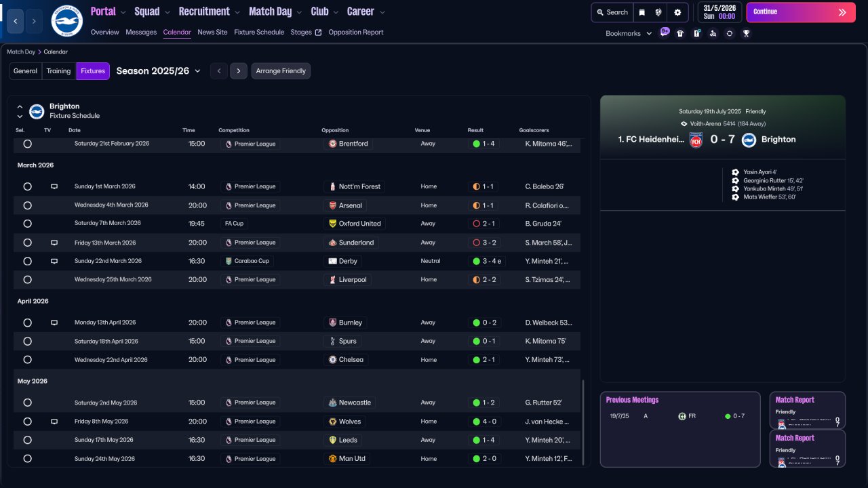868x488 pixels.
Task: Click the settings gear icon
Action: [677, 12]
